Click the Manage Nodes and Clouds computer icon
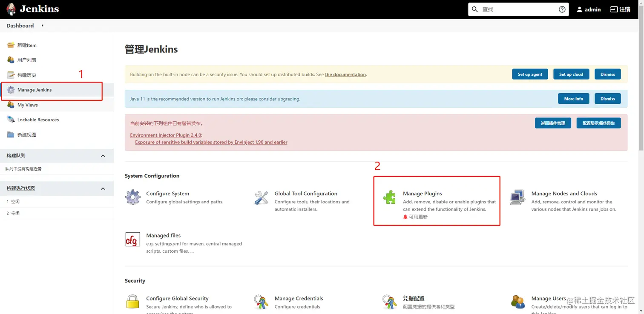The image size is (644, 314). (517, 197)
